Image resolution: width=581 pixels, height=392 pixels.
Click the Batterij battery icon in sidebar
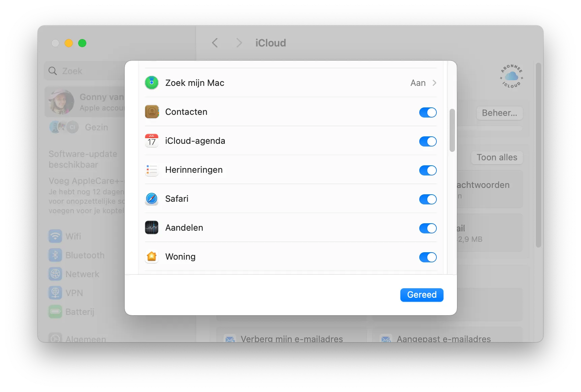coord(55,312)
